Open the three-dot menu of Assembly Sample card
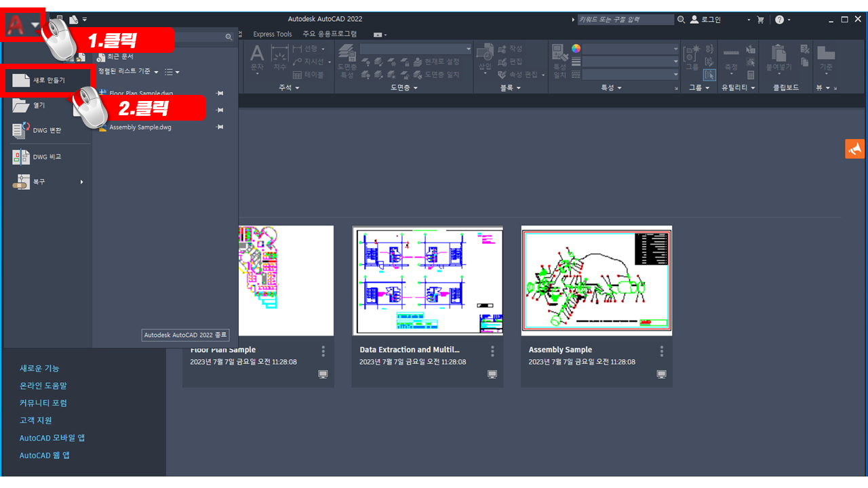The height and width of the screenshot is (488, 868). click(x=662, y=351)
